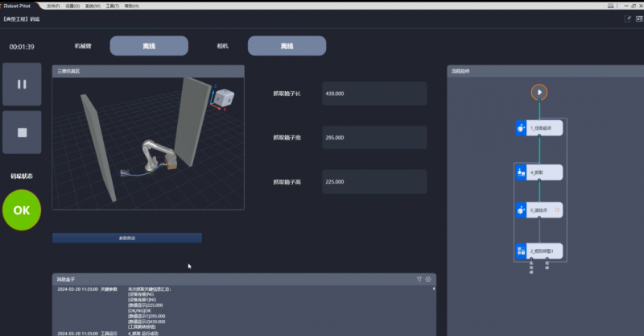Image resolution: width=644 pixels, height=336 pixels.
Task: Toggle the camera 离线 status button
Action: click(287, 46)
